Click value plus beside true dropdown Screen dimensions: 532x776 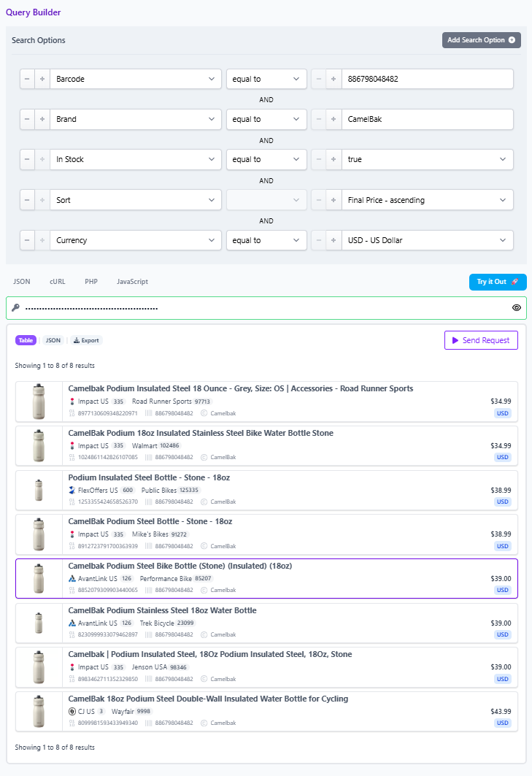pyautogui.click(x=334, y=159)
